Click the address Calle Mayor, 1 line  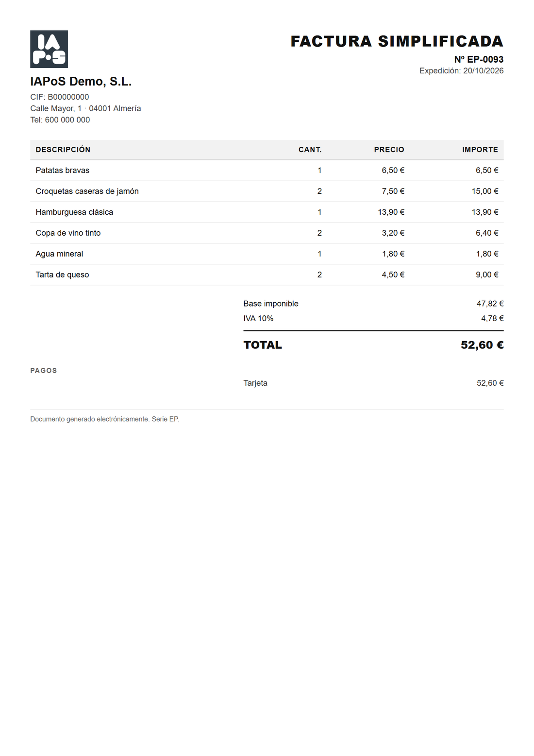(x=85, y=108)
